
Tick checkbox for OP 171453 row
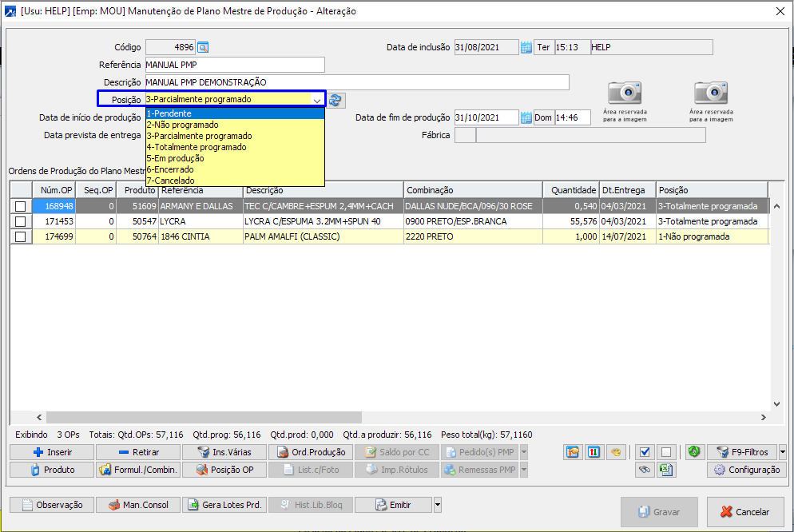click(x=21, y=222)
